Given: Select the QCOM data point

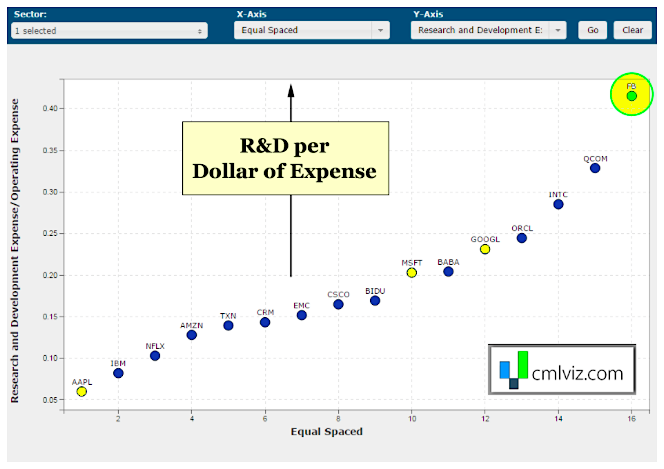Looking at the screenshot, I should pyautogui.click(x=595, y=168).
